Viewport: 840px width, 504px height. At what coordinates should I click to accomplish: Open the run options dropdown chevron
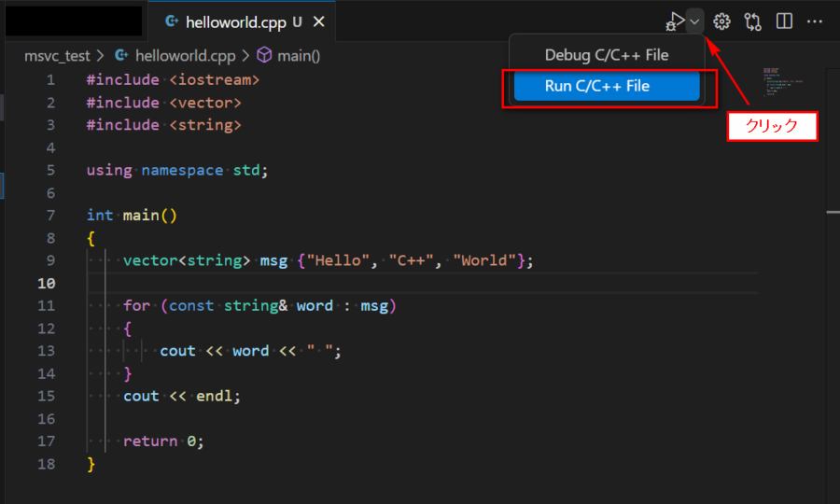tap(694, 22)
